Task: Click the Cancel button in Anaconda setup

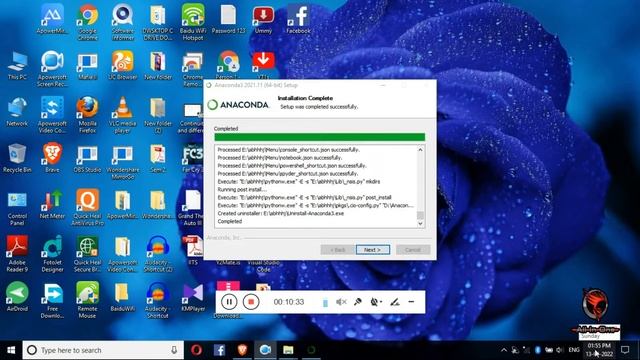Action: click(x=413, y=249)
